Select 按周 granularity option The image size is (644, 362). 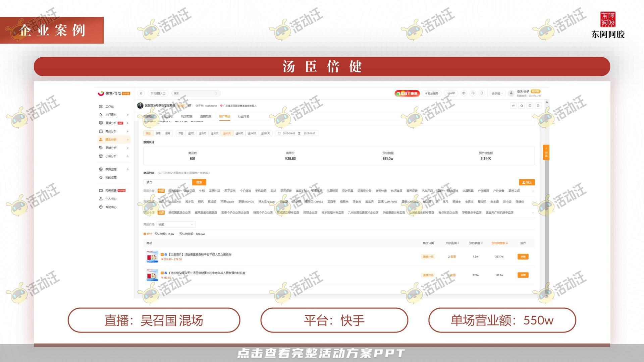point(158,133)
